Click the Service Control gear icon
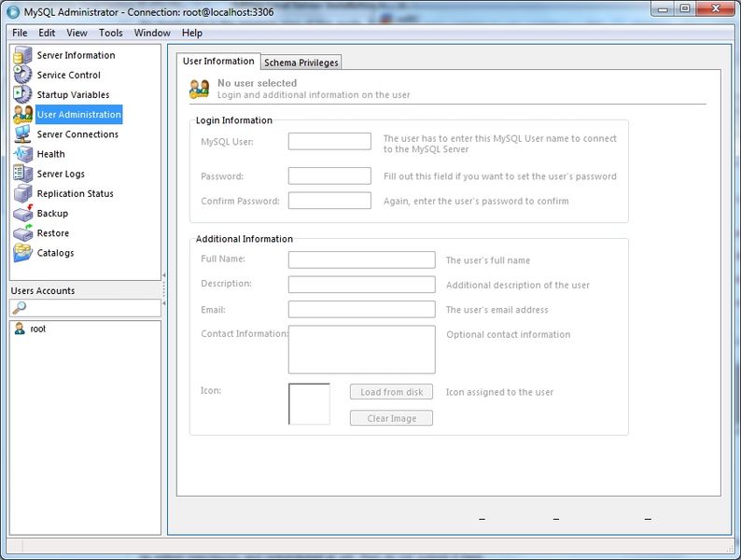 click(22, 76)
